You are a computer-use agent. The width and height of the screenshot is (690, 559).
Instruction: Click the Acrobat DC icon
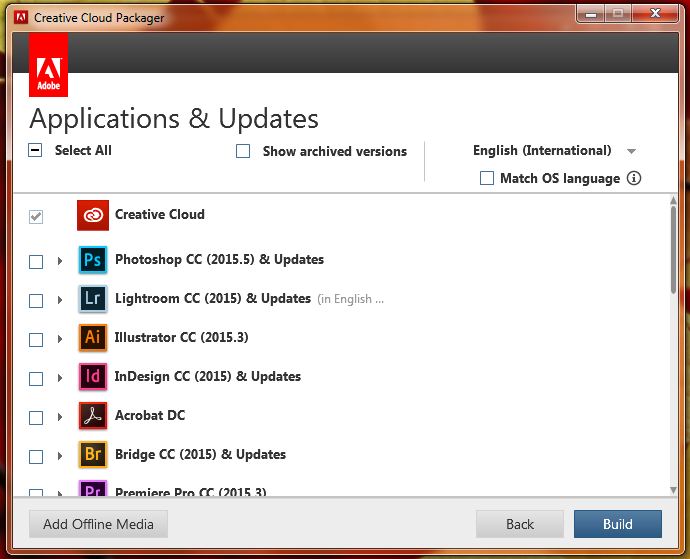pos(93,416)
